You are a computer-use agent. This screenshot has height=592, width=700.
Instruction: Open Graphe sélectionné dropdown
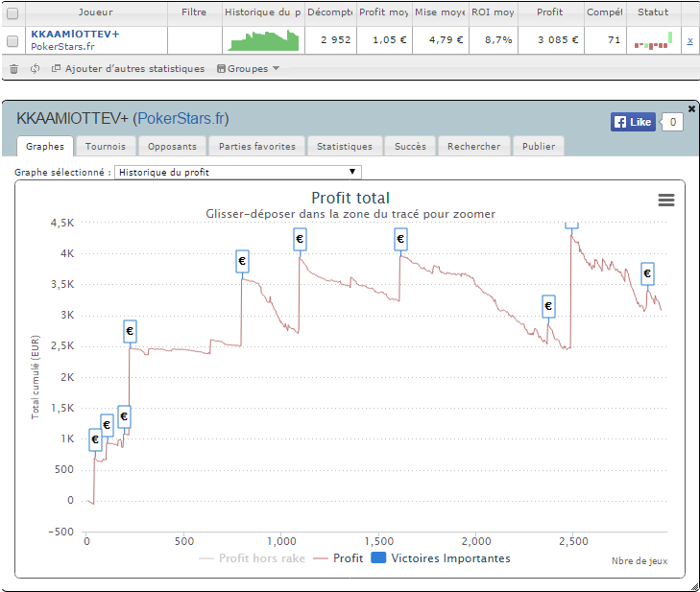tap(238, 172)
